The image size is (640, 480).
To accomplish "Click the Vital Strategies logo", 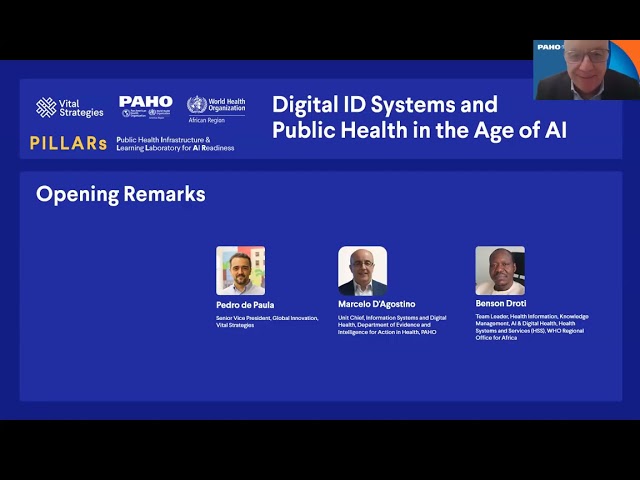I will point(69,108).
